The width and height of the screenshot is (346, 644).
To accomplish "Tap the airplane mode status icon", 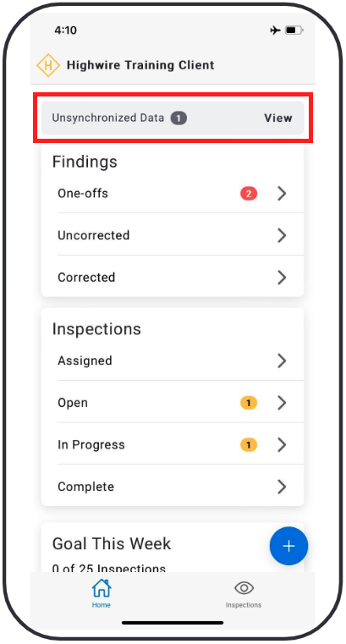I will [x=275, y=30].
